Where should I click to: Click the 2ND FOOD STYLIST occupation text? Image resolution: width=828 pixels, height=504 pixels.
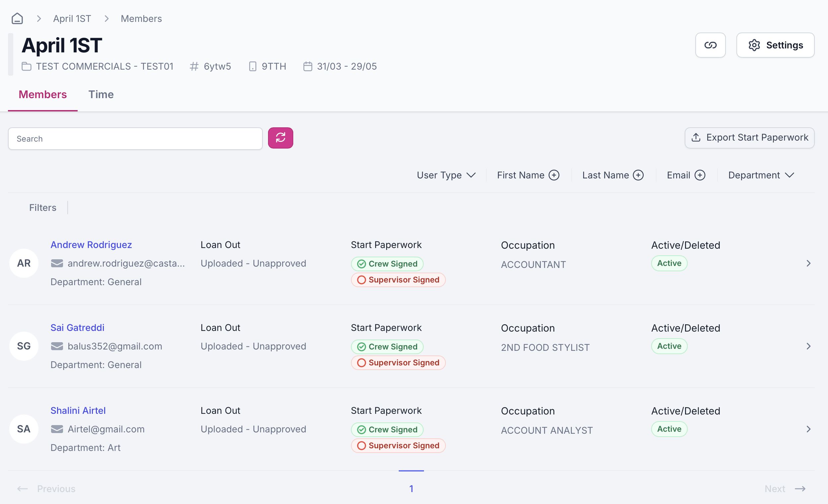pyautogui.click(x=545, y=347)
